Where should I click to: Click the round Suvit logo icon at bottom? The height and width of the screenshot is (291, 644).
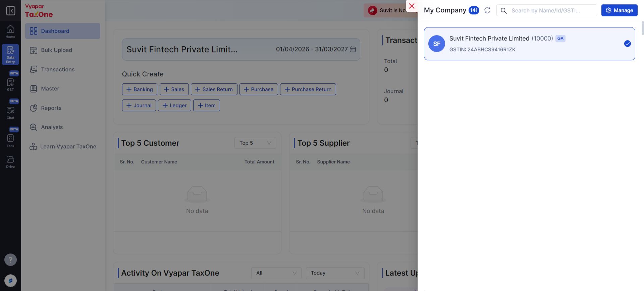(10, 281)
